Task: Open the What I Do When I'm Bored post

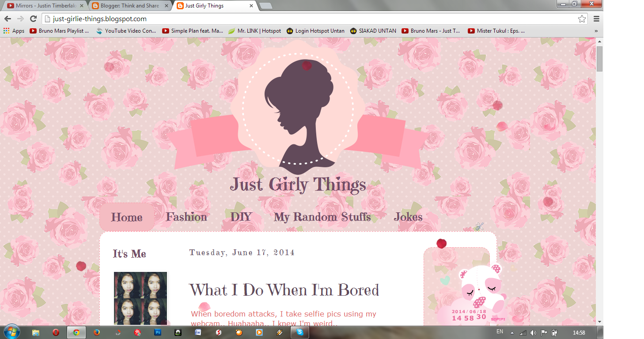Action: pos(284,290)
